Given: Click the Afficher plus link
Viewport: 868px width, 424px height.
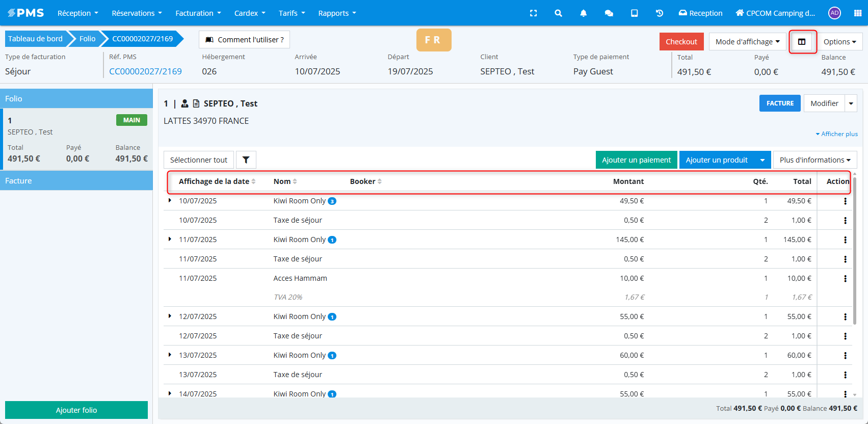Looking at the screenshot, I should (836, 134).
